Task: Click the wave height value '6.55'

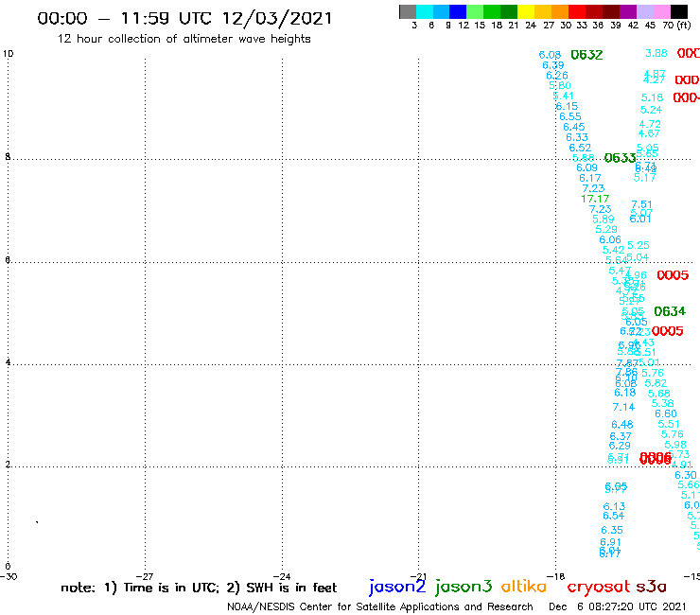Action: 570,116
